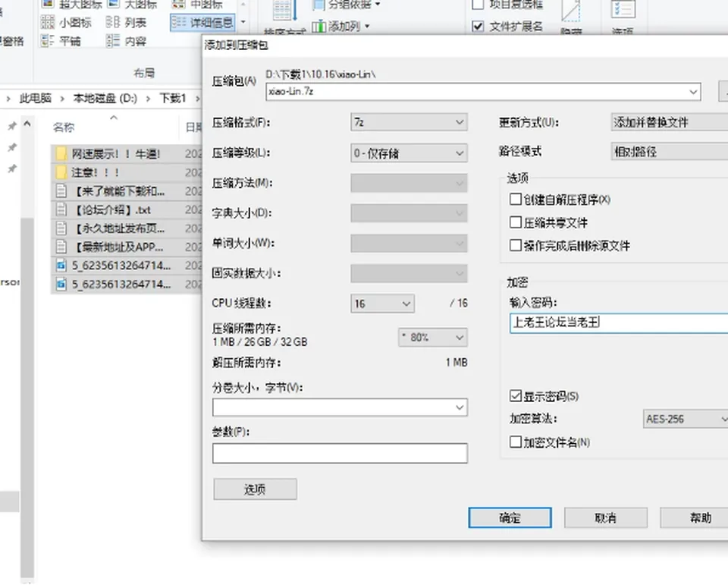Select the 注意!!! folder icon
This screenshot has width=728, height=585.
point(61,172)
